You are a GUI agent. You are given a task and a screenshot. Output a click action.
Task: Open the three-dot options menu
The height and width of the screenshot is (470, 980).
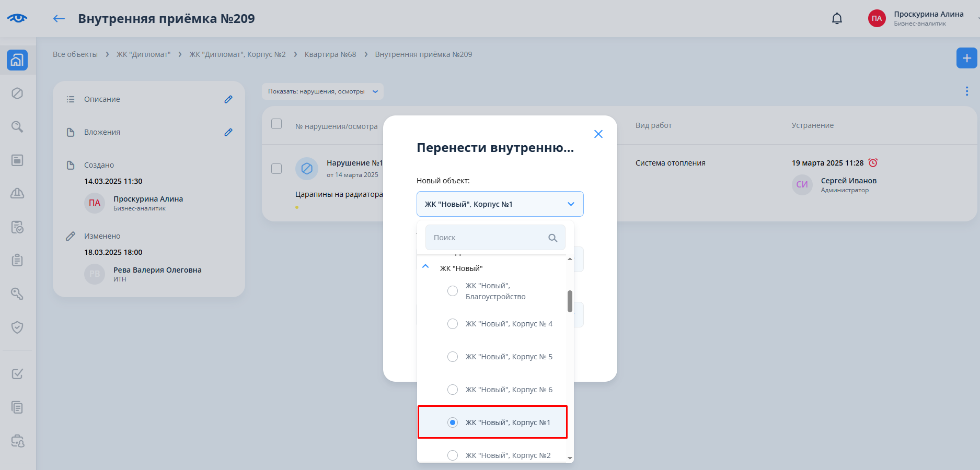[x=966, y=91]
